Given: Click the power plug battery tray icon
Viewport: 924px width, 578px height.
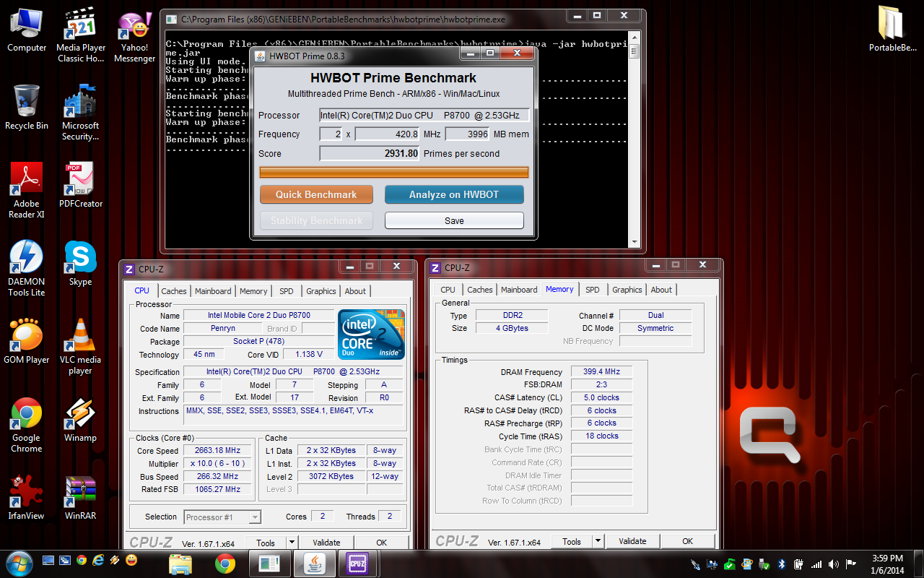Looking at the screenshot, I should tap(800, 564).
